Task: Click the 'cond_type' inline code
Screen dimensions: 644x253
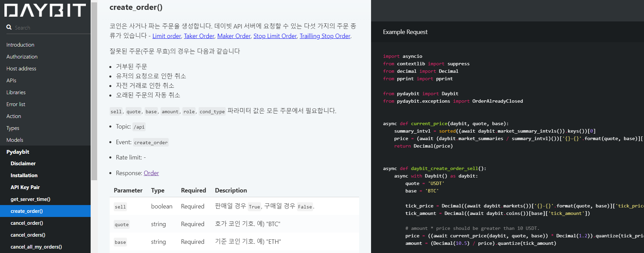Action: click(212, 112)
